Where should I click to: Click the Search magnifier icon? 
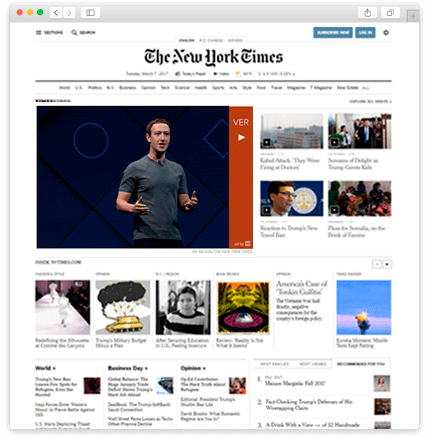point(74,32)
